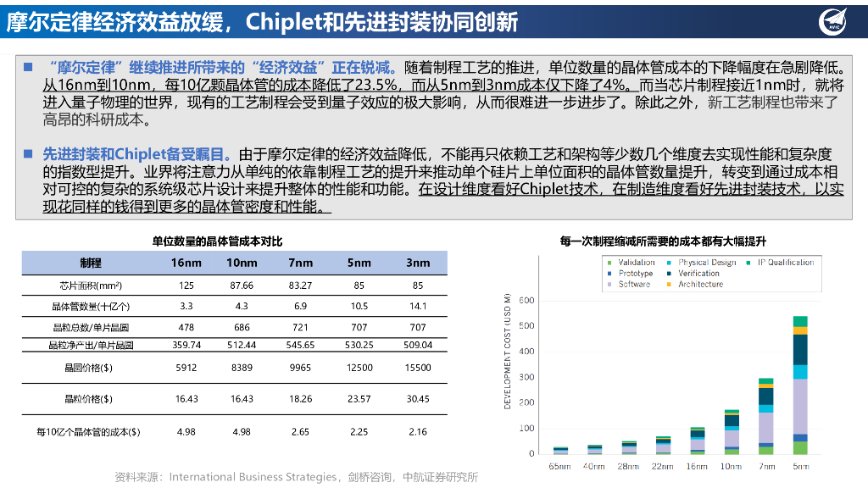Click the 3nm table column header

pyautogui.click(x=418, y=263)
